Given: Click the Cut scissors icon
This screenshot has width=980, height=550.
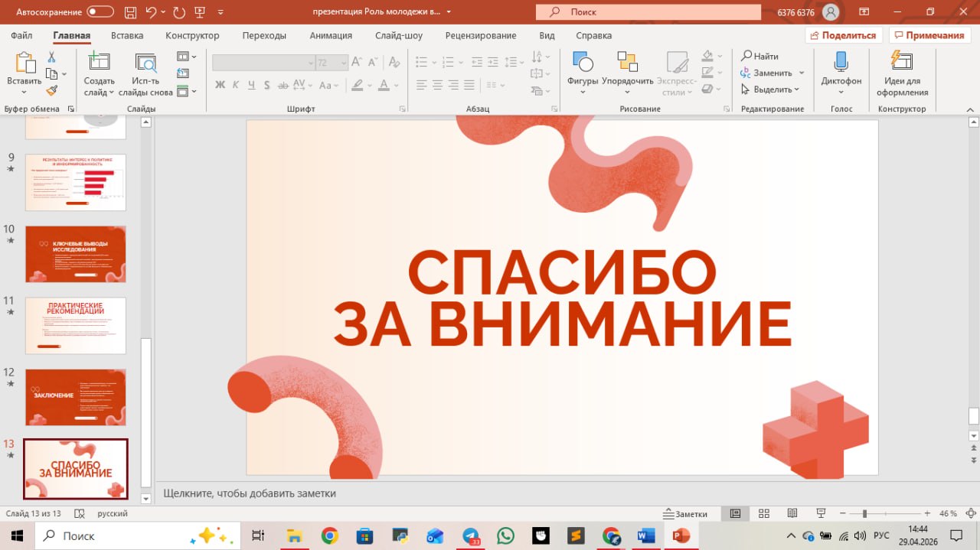Looking at the screenshot, I should 52,57.
